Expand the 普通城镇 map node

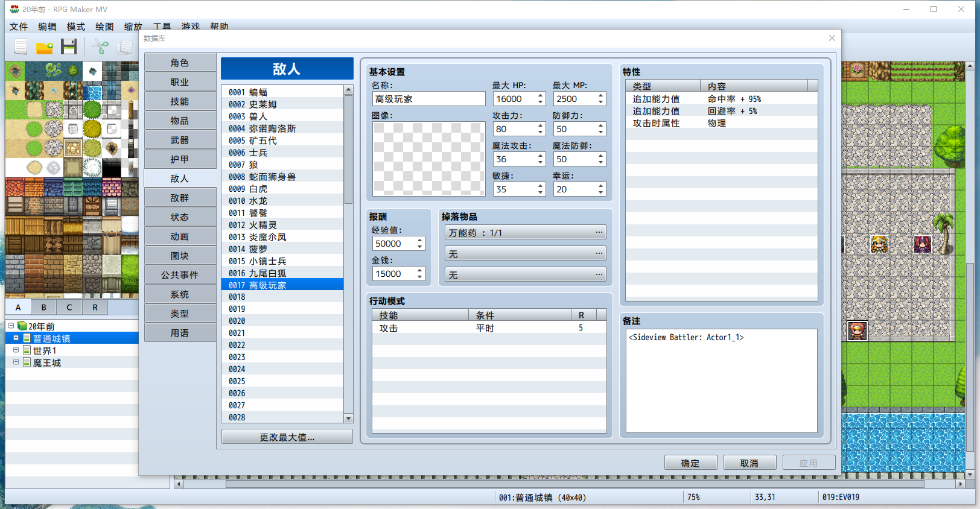(16, 338)
